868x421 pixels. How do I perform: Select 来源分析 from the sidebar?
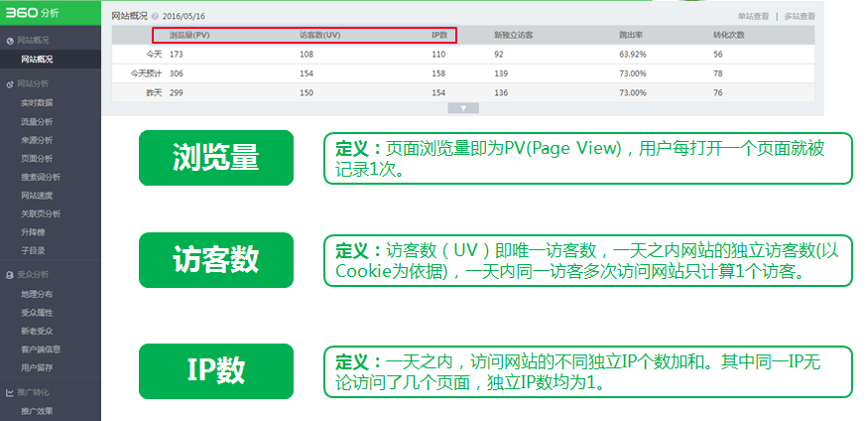point(37,140)
